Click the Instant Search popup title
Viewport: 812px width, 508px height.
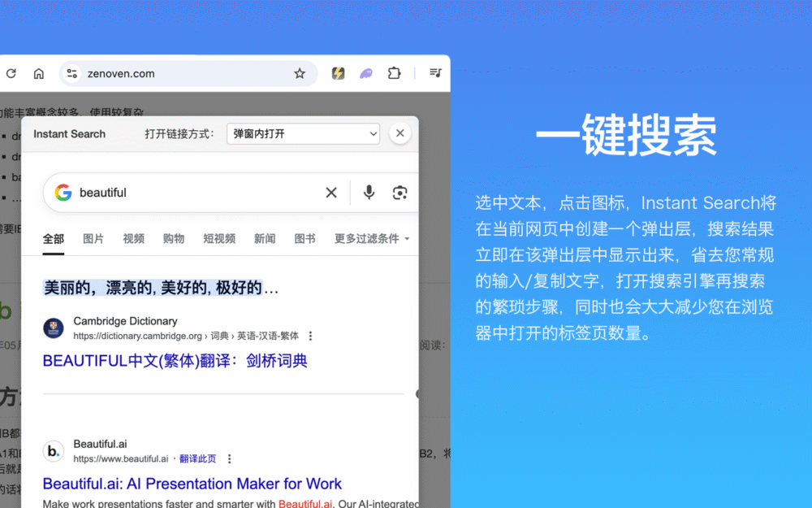coord(69,134)
